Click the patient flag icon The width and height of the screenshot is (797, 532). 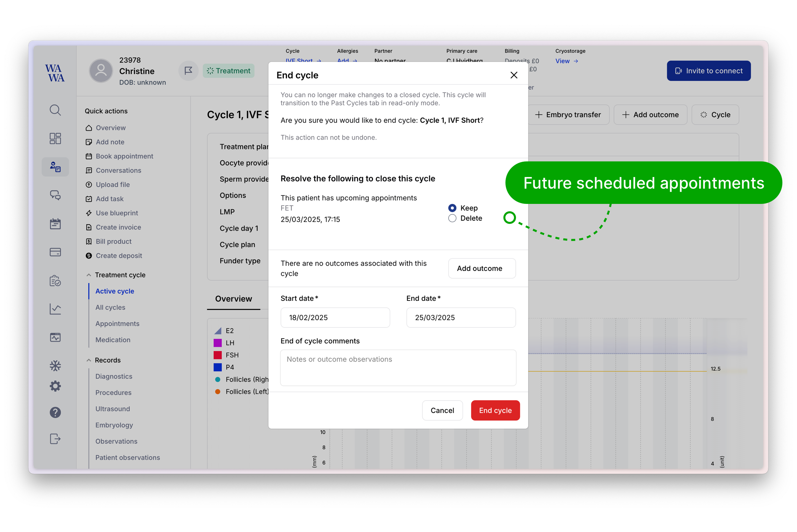[188, 71]
